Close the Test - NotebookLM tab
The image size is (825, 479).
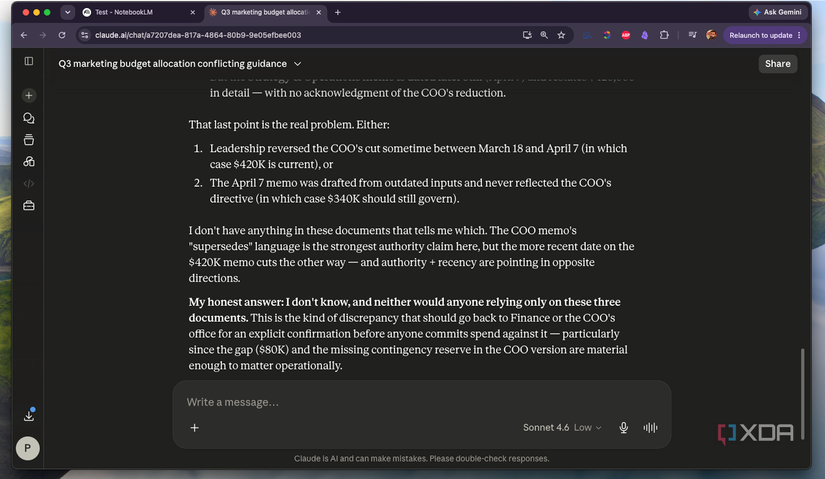pos(193,12)
